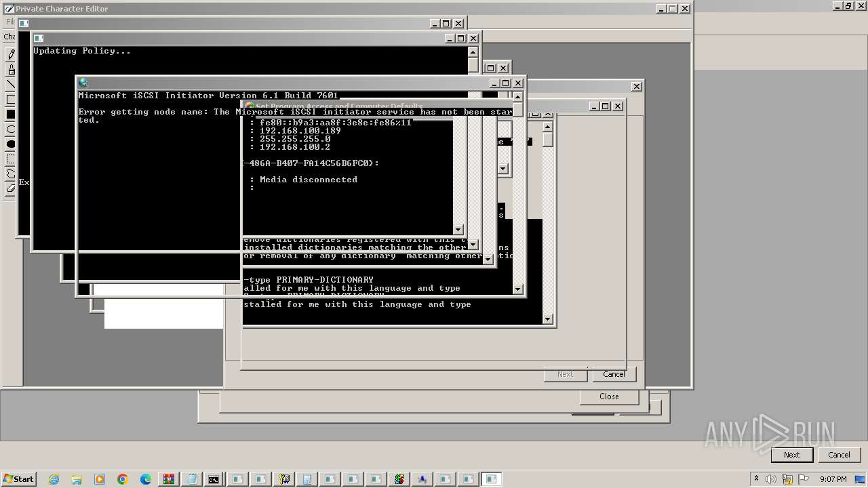Select the Hollow Ellipse tool
This screenshot has width=868, height=488.
(x=10, y=129)
